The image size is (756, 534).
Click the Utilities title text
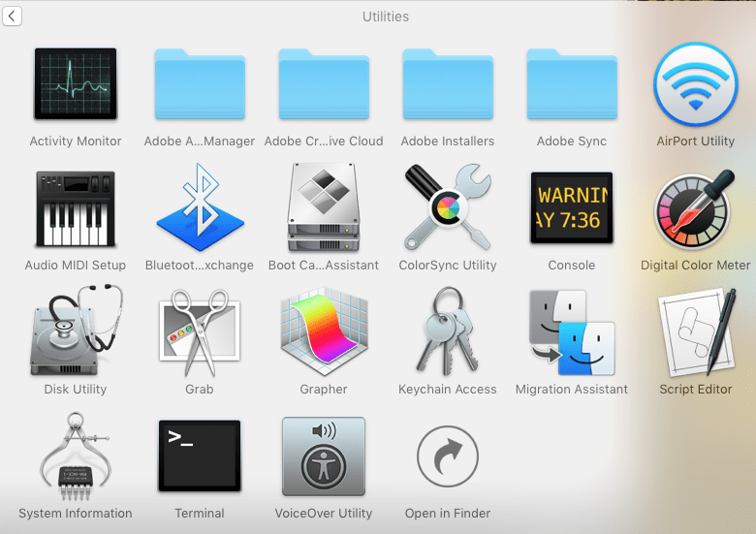(386, 16)
